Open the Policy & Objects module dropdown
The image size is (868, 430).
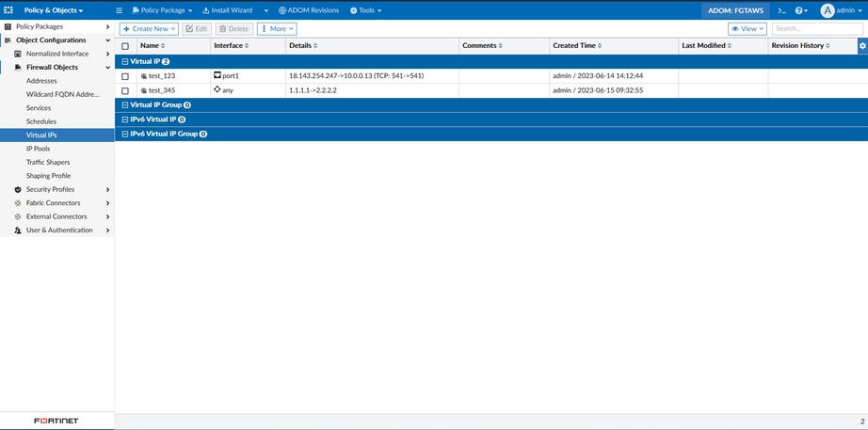coord(54,10)
